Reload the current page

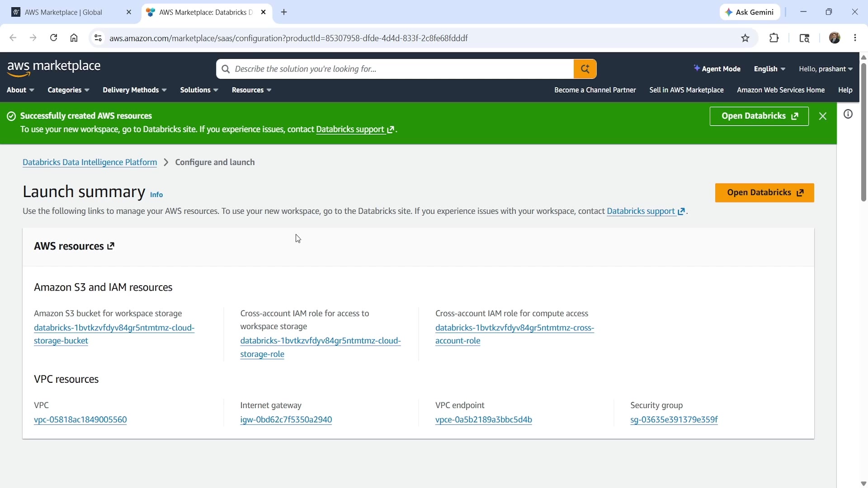click(53, 38)
